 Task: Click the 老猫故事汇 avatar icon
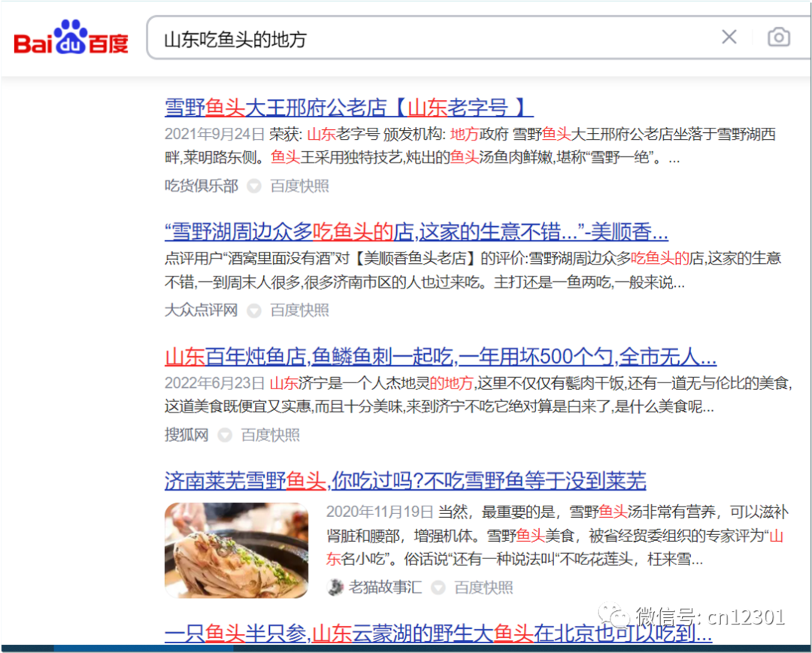coord(335,588)
